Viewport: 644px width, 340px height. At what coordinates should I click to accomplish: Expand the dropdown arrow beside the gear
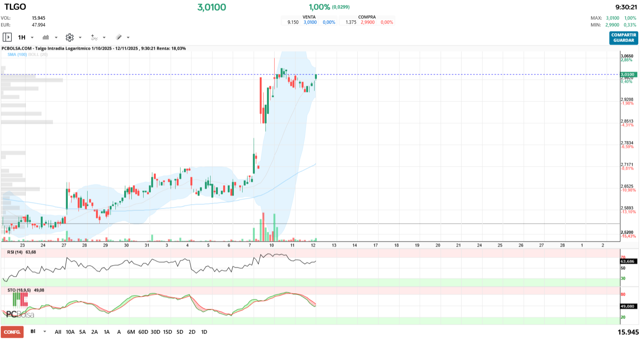pyautogui.click(x=80, y=37)
